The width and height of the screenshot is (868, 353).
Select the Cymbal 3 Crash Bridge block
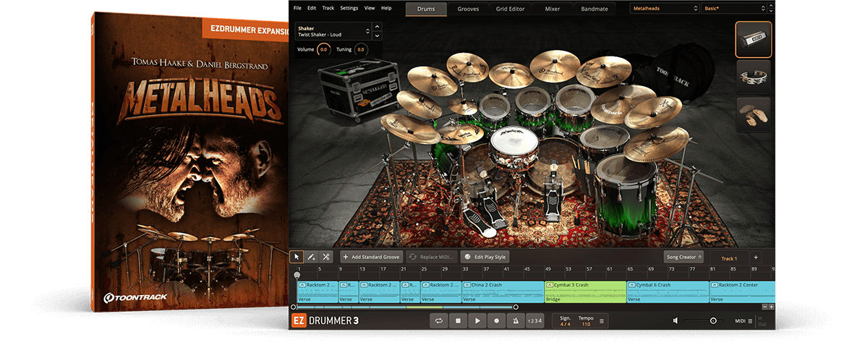click(x=585, y=292)
